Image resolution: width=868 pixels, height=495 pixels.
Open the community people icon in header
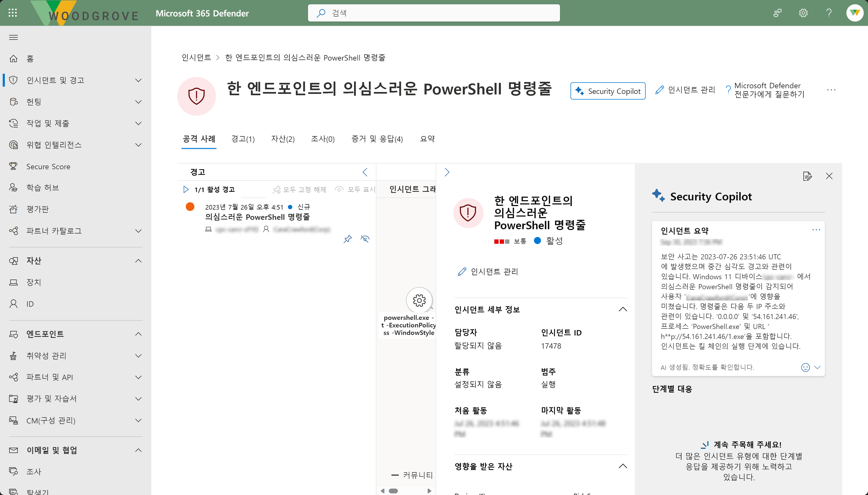[777, 13]
